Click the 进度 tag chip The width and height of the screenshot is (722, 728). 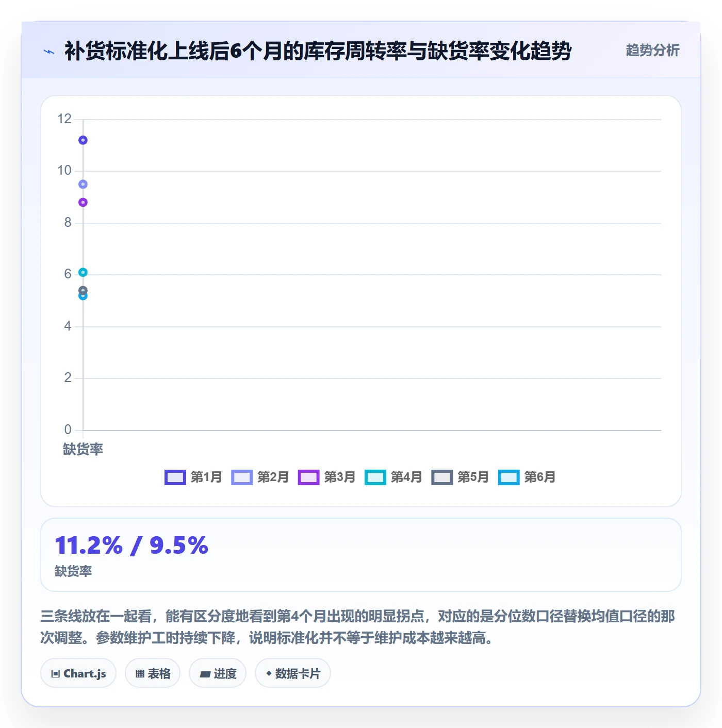coord(218,673)
